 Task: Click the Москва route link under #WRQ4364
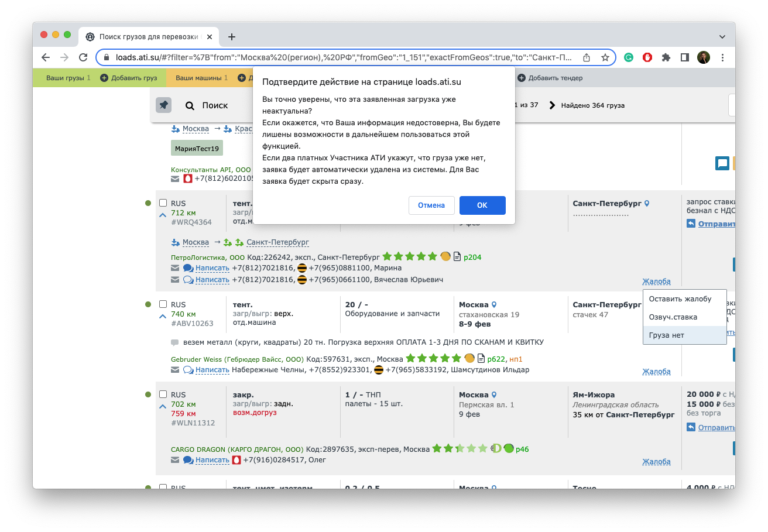pos(196,242)
